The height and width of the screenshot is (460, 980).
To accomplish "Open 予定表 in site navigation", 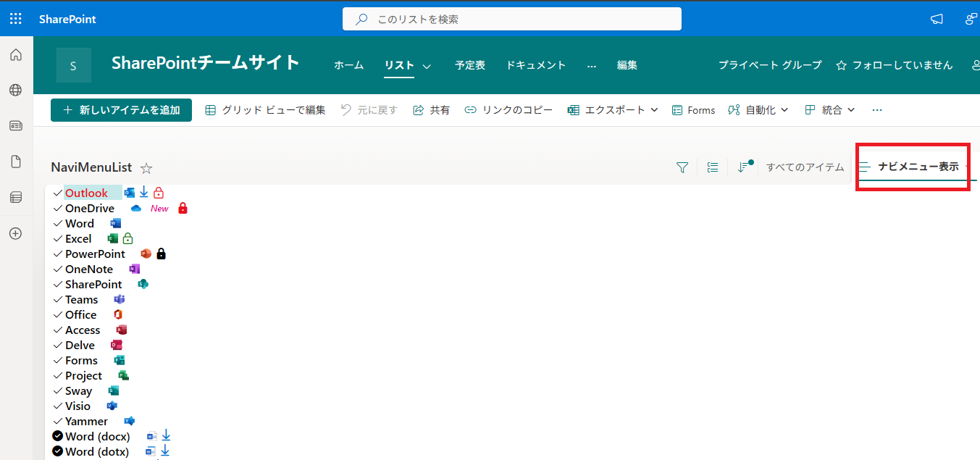I will pyautogui.click(x=470, y=65).
